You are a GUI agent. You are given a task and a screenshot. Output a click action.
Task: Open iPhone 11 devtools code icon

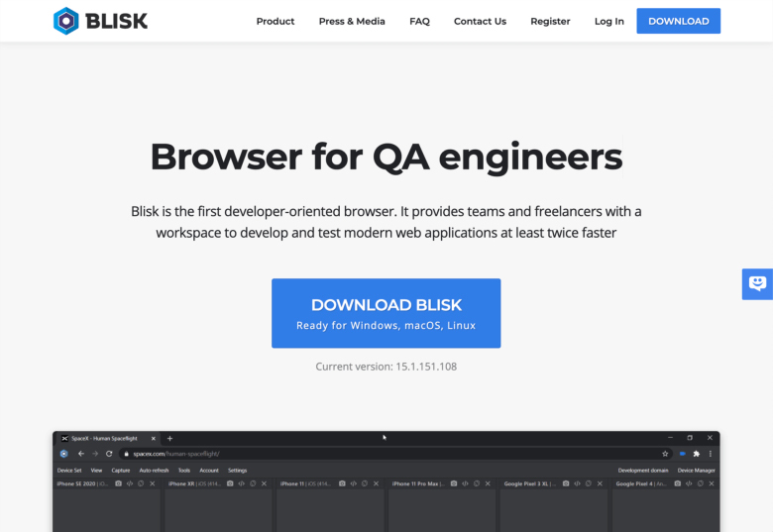(353, 483)
